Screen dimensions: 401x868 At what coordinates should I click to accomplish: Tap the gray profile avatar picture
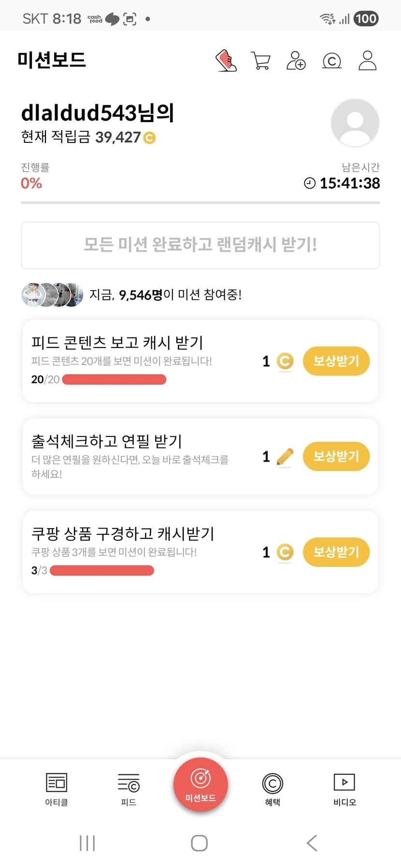pyautogui.click(x=355, y=123)
